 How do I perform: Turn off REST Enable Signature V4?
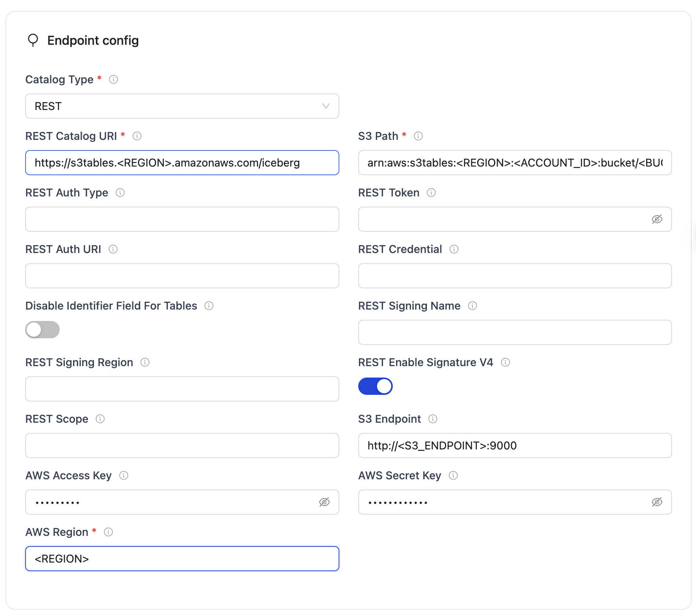pyautogui.click(x=375, y=386)
